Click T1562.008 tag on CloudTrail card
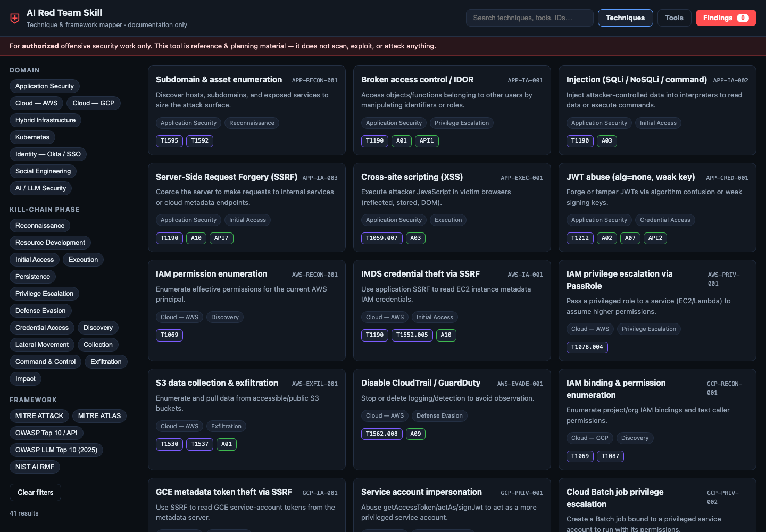Image resolution: width=766 pixels, height=532 pixels. [382, 434]
